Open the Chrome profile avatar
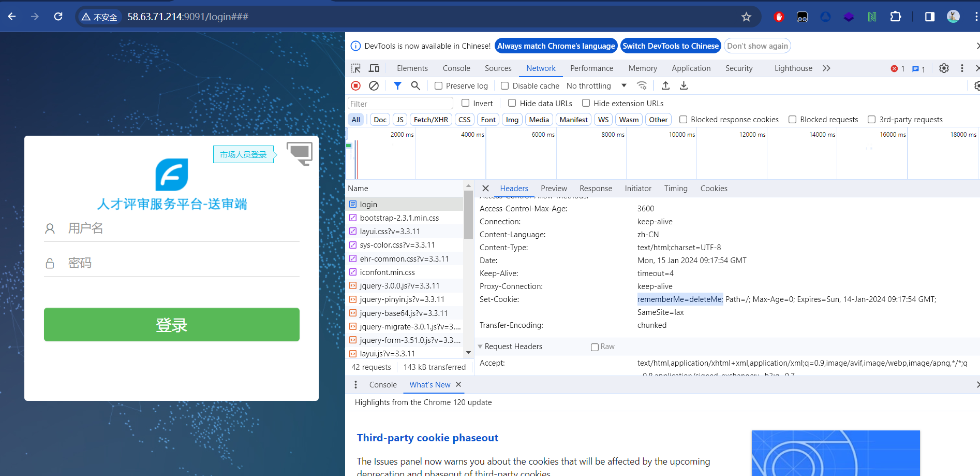980x476 pixels. tap(954, 17)
